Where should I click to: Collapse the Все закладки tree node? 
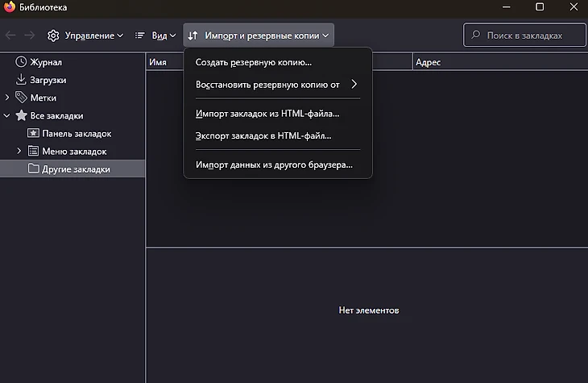coord(7,115)
